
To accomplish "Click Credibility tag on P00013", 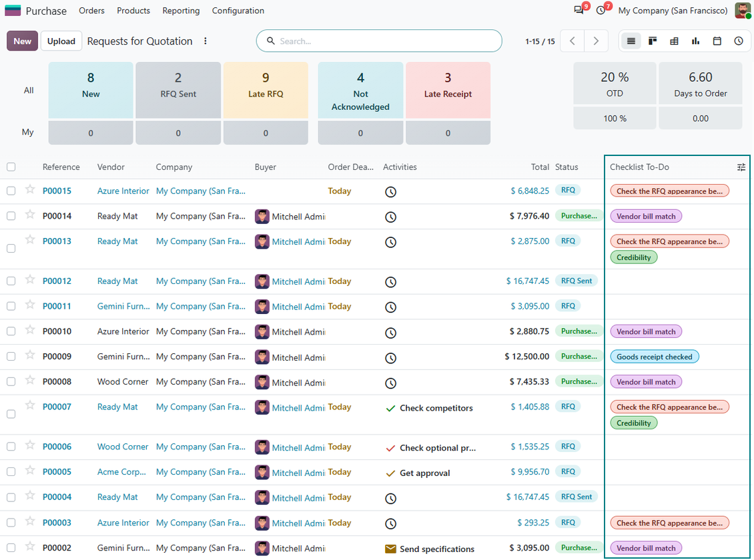I will (x=634, y=257).
